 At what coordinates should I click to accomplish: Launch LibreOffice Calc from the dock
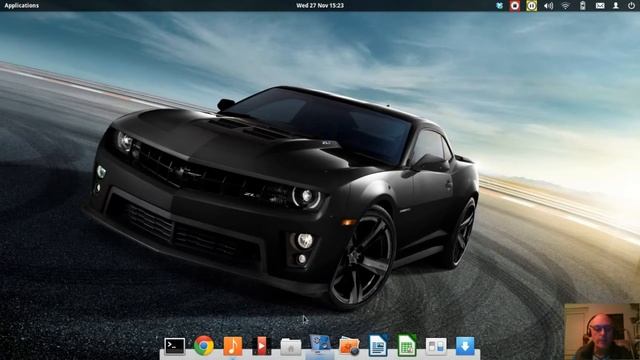407,346
